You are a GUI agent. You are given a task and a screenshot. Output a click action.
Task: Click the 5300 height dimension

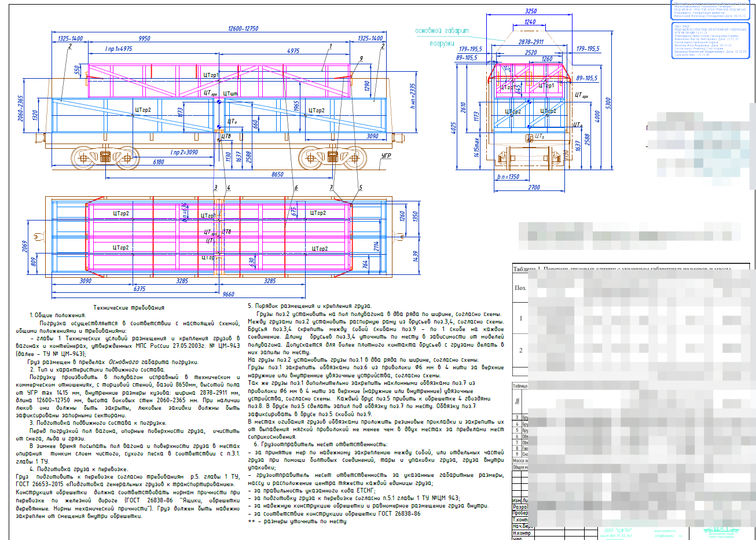[608, 103]
